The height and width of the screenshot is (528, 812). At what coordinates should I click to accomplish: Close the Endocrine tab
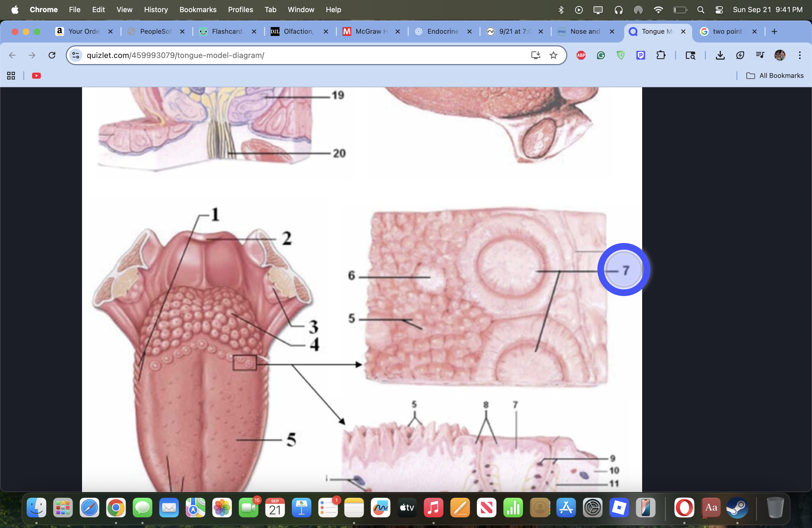point(470,31)
